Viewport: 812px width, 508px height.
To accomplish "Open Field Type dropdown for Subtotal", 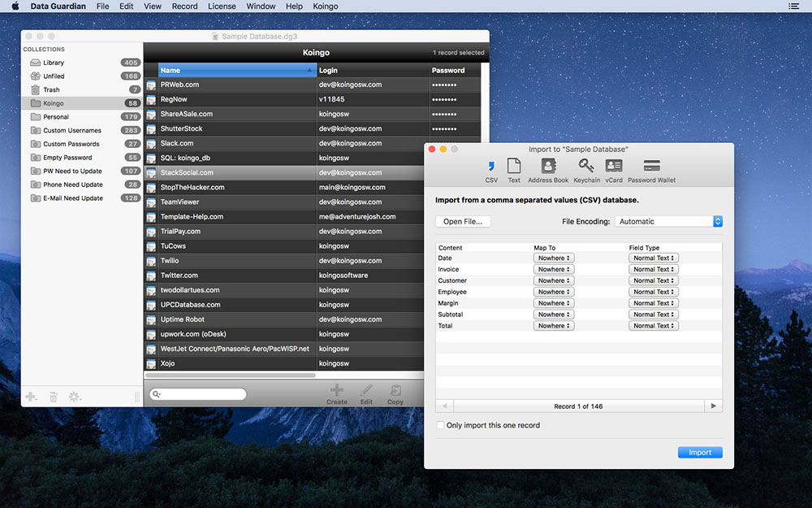I will pyautogui.click(x=654, y=315).
